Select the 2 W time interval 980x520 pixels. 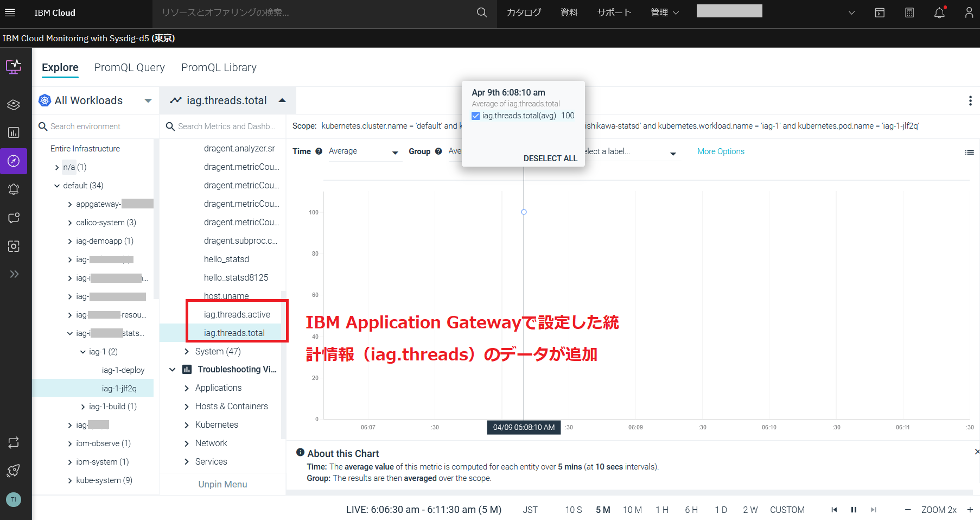click(x=750, y=510)
